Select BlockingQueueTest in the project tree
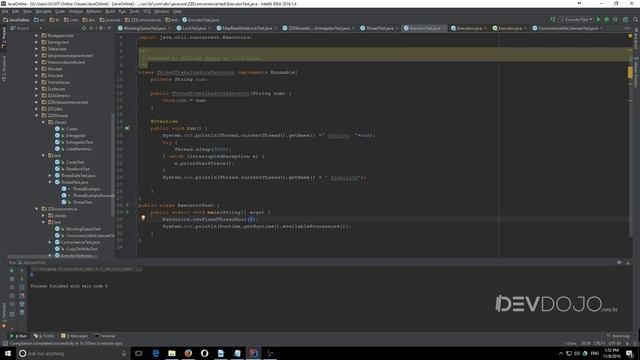Viewport: 640px width, 360px height. (x=83, y=229)
